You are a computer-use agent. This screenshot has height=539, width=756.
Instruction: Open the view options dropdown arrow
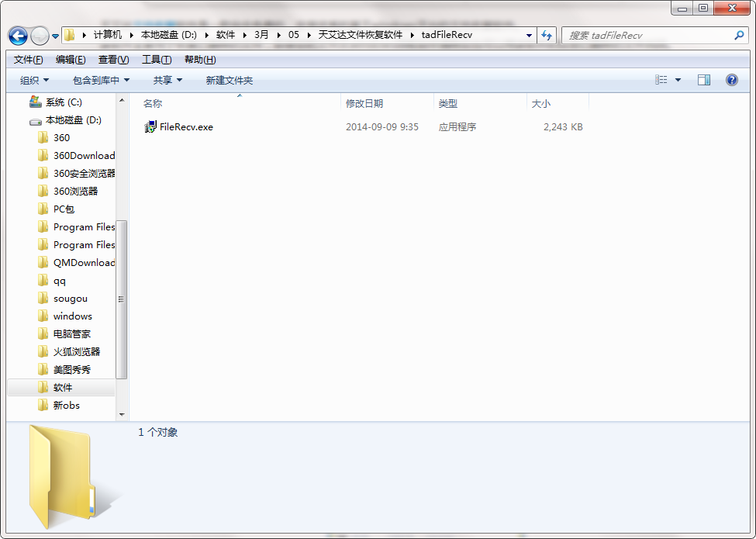678,80
